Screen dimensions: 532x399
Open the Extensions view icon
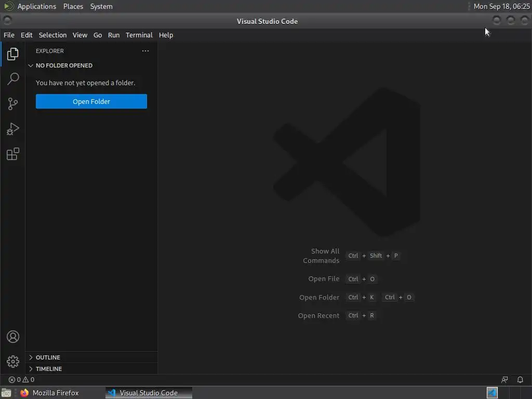click(x=12, y=154)
